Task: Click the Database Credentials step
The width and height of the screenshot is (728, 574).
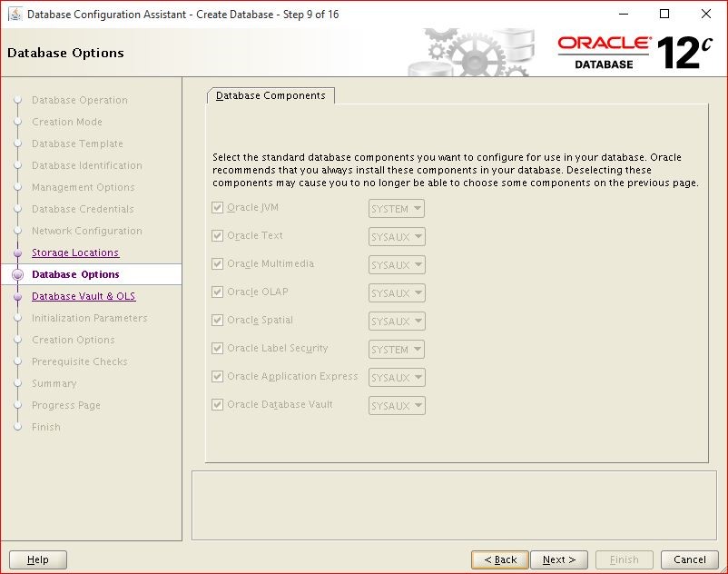Action: click(83, 210)
